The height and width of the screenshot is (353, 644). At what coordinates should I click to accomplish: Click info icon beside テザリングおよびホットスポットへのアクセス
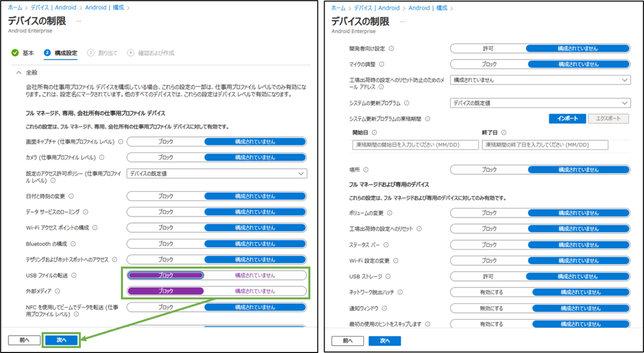point(114,260)
